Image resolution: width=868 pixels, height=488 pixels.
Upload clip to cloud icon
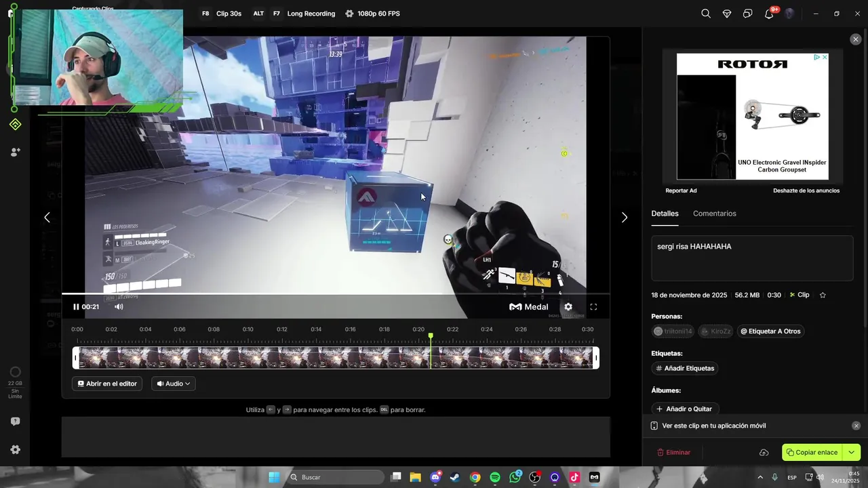coord(764,452)
